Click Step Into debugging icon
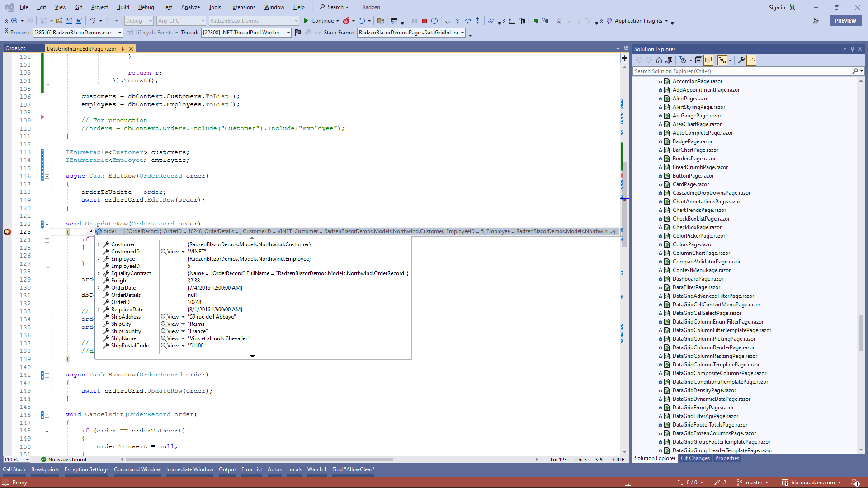The height and width of the screenshot is (488, 868). tap(458, 21)
